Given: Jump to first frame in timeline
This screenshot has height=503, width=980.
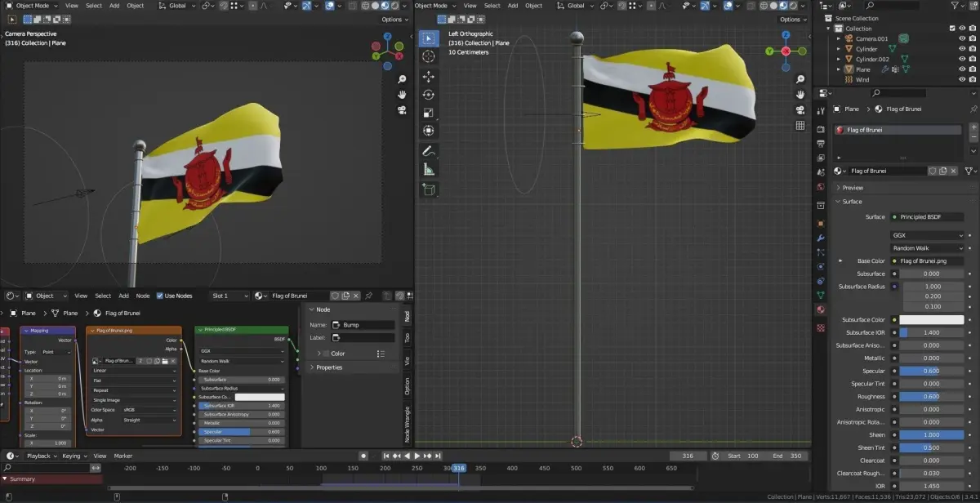Looking at the screenshot, I should click(x=387, y=456).
